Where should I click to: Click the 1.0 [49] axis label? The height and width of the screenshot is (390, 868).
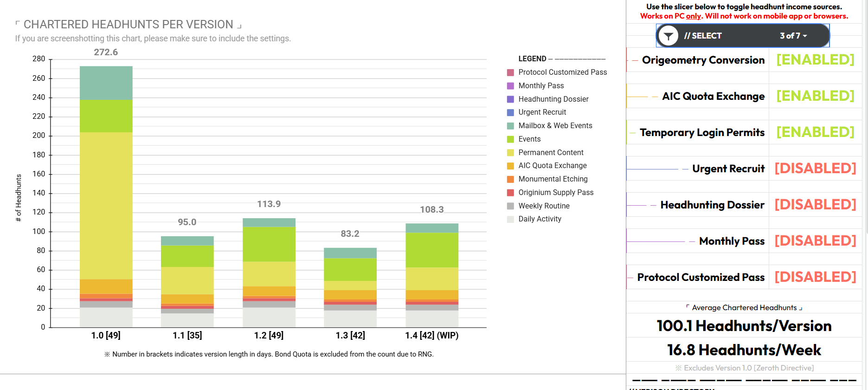coord(106,335)
